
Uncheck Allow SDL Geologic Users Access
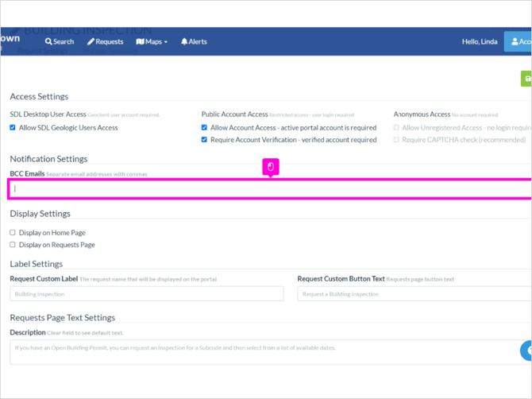[x=13, y=128]
